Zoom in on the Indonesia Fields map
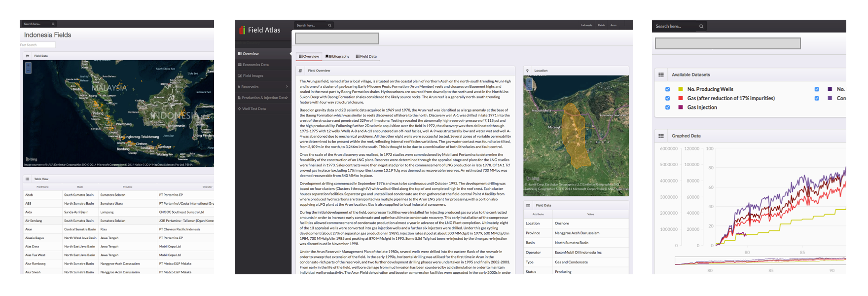This screenshot has width=868, height=296. coord(28,65)
